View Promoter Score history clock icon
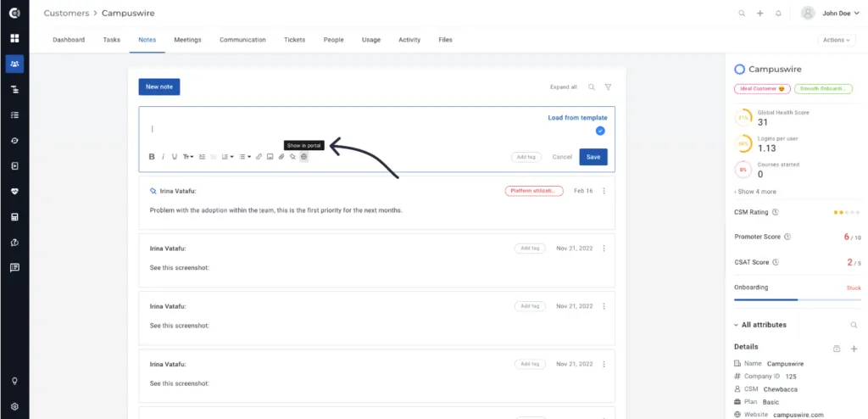The width and height of the screenshot is (868, 419). click(787, 237)
